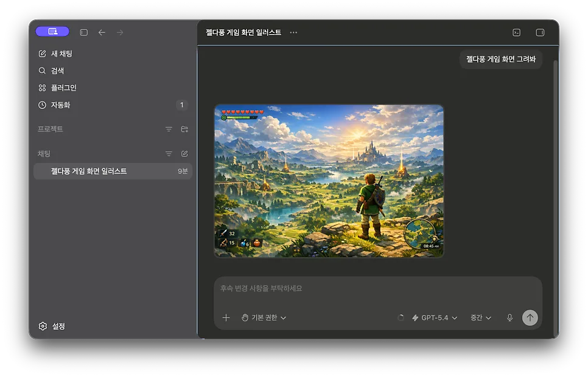This screenshot has width=588, height=377.
Task: Add attachment with the plus icon
Action: point(226,318)
